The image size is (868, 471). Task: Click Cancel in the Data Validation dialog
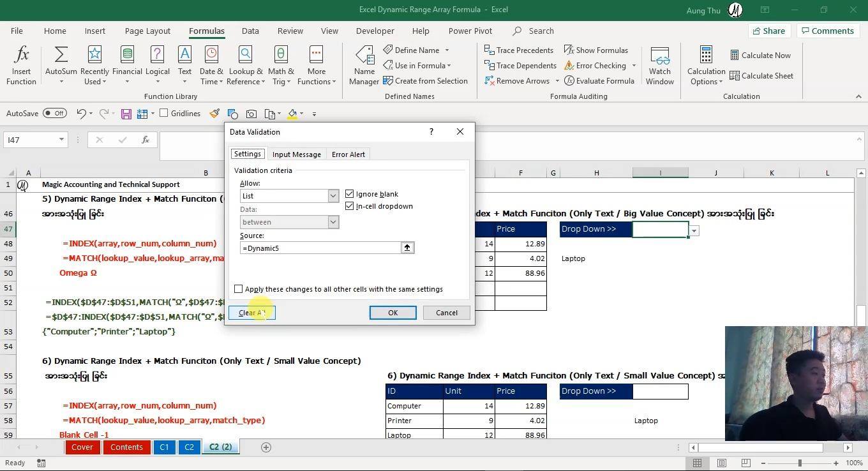pyautogui.click(x=447, y=313)
